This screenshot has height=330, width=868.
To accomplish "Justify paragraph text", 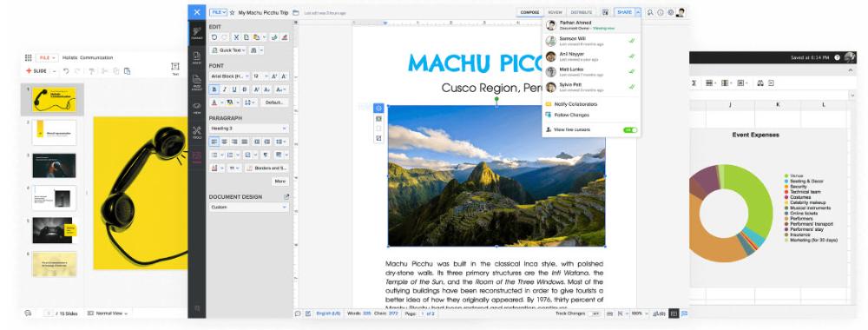I will (244, 142).
